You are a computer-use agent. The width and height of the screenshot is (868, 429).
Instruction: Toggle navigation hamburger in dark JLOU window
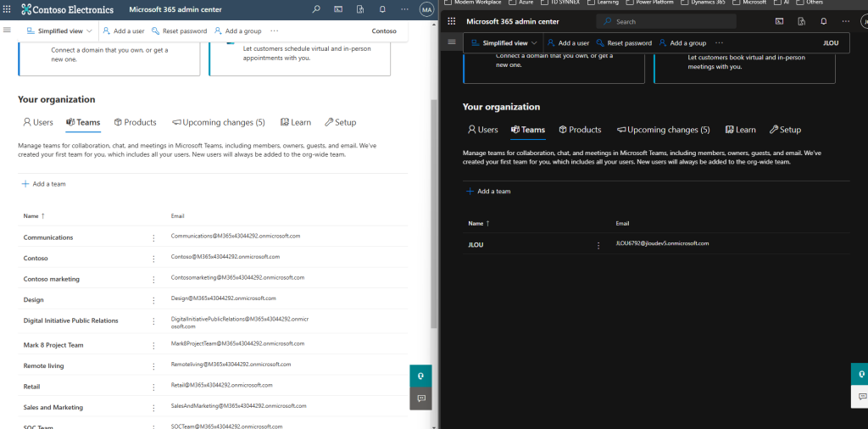coord(452,42)
